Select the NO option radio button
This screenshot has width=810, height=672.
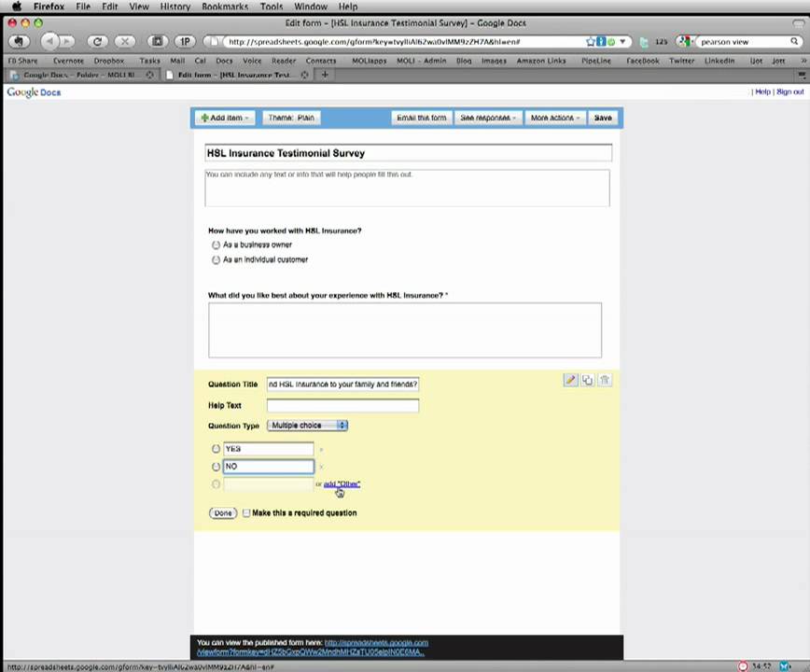click(216, 467)
